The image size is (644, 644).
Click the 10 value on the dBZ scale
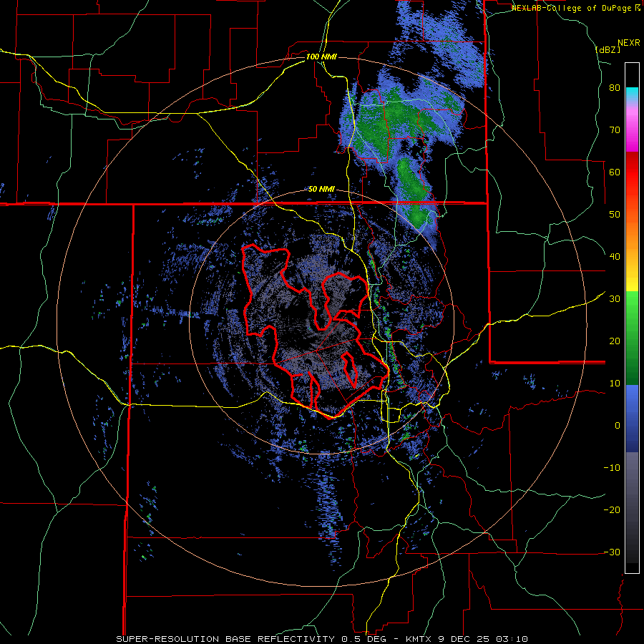coord(615,384)
